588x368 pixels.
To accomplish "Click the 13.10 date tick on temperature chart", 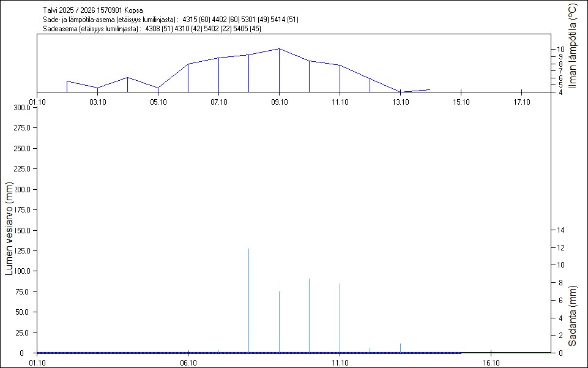I will coord(400,102).
